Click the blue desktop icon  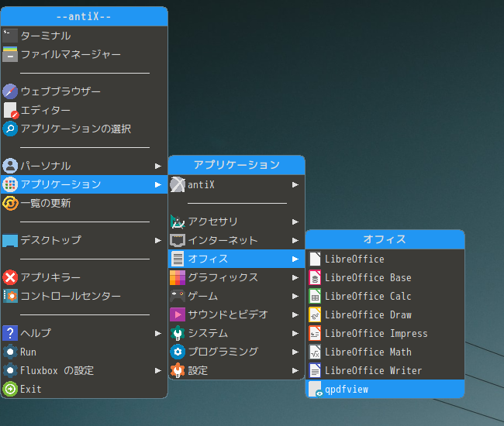[10, 240]
